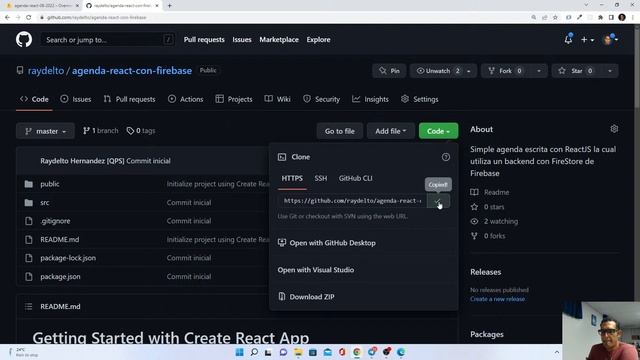Click the README outline list icon
Screen dimensions: 640x360
pyautogui.click(x=28, y=307)
